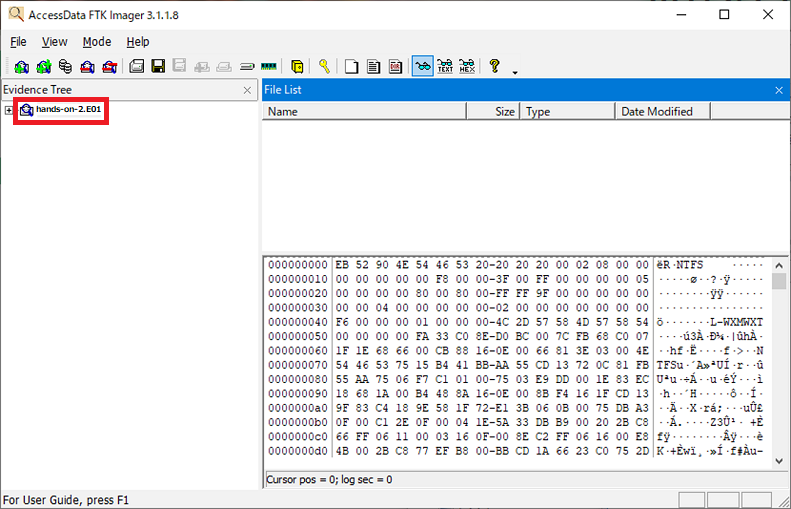Click the File List panel title
Viewport: 791px width, 509px height.
[x=282, y=90]
